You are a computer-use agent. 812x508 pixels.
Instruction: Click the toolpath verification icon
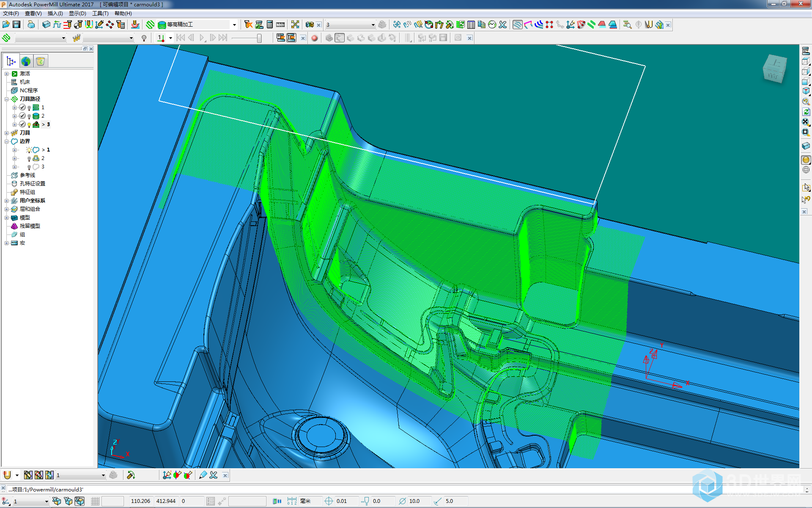259,25
